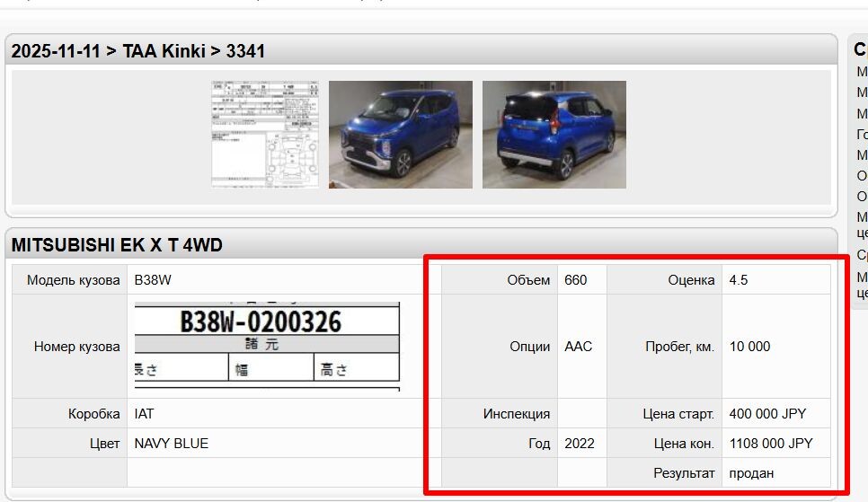
Task: Click the 'Коробка' label
Action: point(94,414)
